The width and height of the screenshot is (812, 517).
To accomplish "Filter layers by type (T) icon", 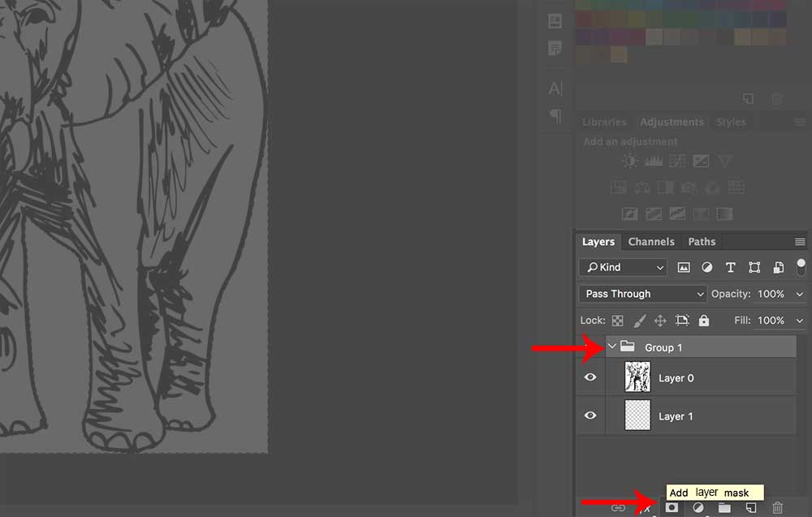I will (730, 267).
